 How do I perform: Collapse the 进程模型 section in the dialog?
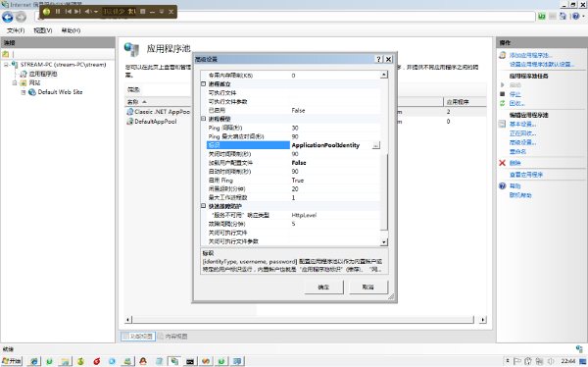coord(203,119)
